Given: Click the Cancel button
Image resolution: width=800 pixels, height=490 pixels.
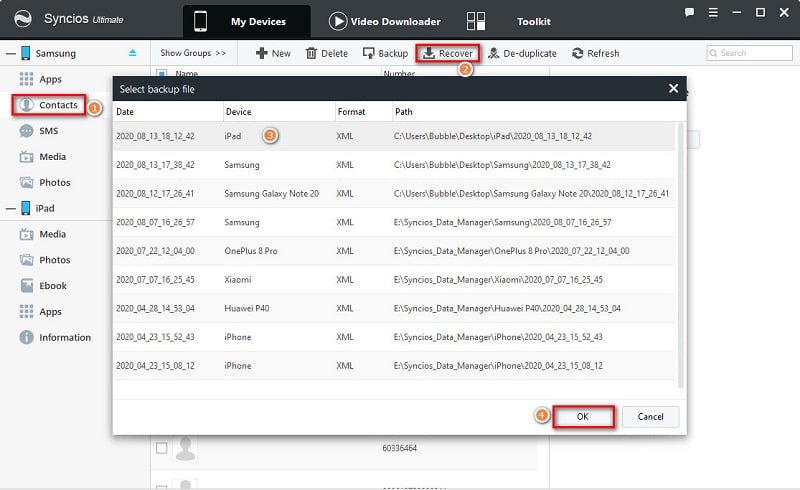Looking at the screenshot, I should pos(651,416).
